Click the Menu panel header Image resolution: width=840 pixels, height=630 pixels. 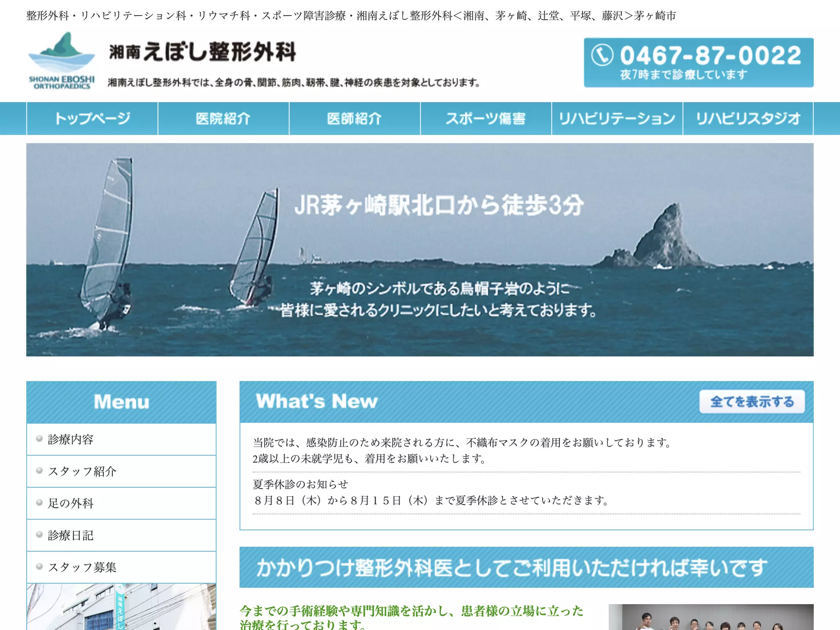tap(121, 402)
